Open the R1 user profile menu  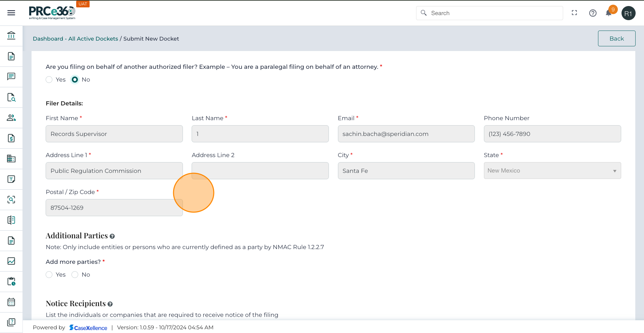coord(628,13)
